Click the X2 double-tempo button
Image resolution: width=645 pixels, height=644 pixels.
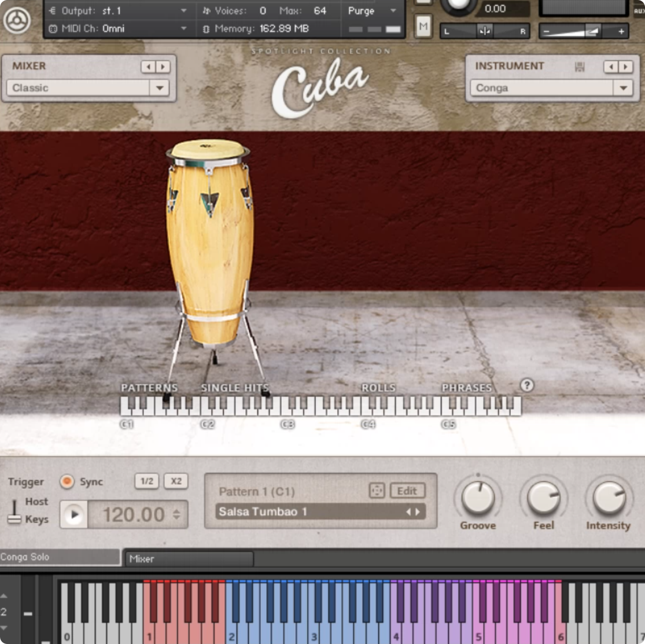tap(176, 481)
